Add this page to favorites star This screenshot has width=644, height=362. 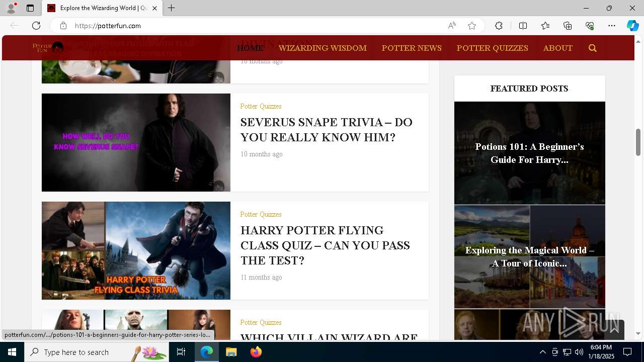472,26
